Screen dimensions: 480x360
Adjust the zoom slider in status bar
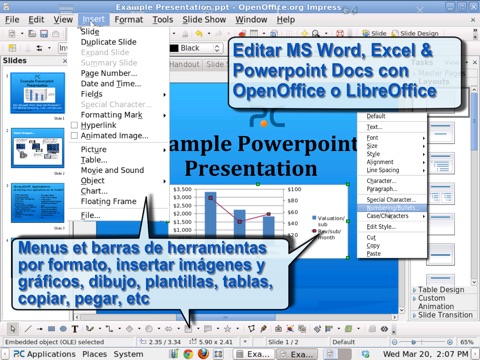[422, 342]
